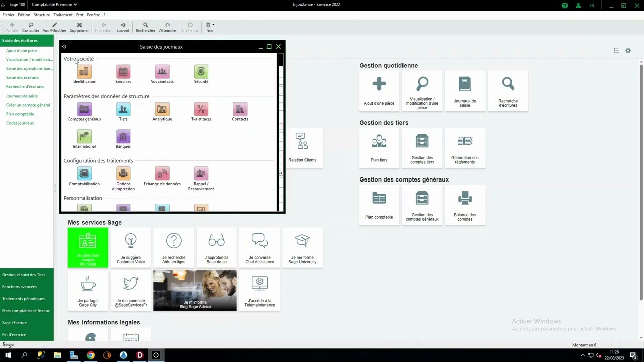Viewport: 644px width, 362px height.
Task: Click the Ajout d'une pièce dashboard tile
Action: coord(379,91)
